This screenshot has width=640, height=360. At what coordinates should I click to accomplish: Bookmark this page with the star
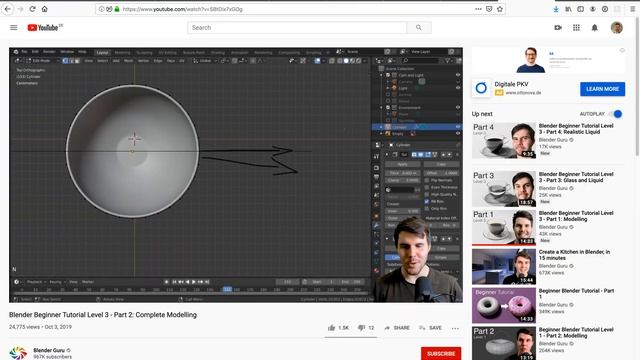[x=500, y=9]
